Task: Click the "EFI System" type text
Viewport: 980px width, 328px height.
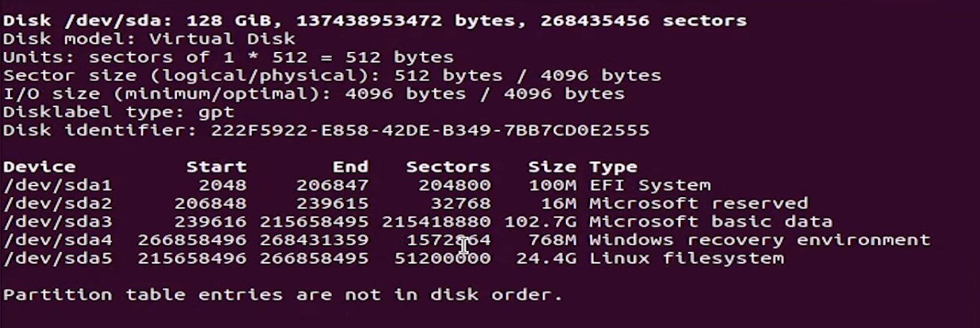Action: pos(650,185)
